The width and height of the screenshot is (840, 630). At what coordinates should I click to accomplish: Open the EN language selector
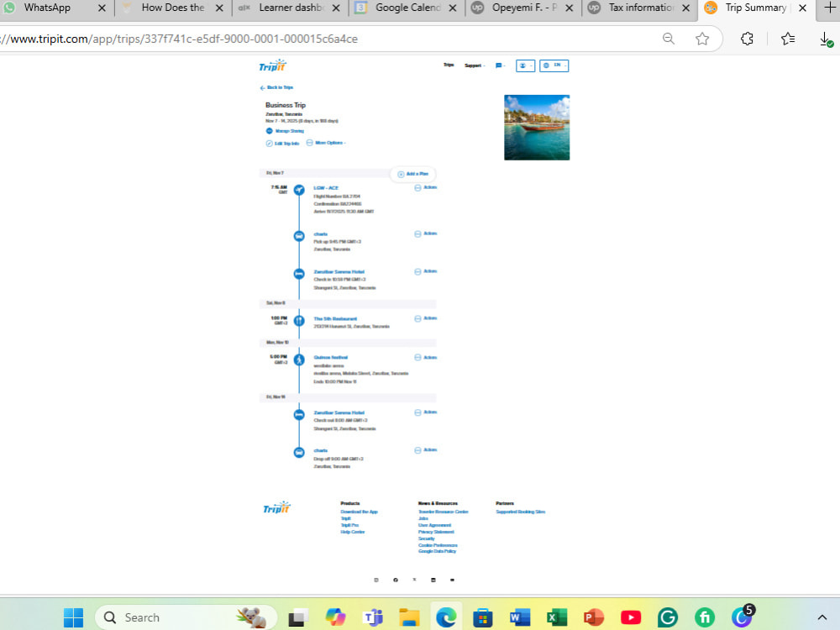(x=554, y=66)
